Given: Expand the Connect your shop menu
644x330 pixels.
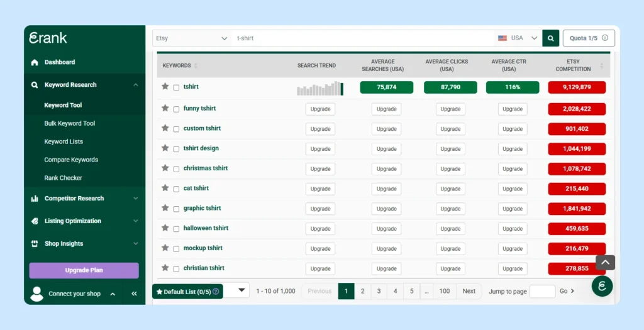Looking at the screenshot, I should [x=113, y=294].
